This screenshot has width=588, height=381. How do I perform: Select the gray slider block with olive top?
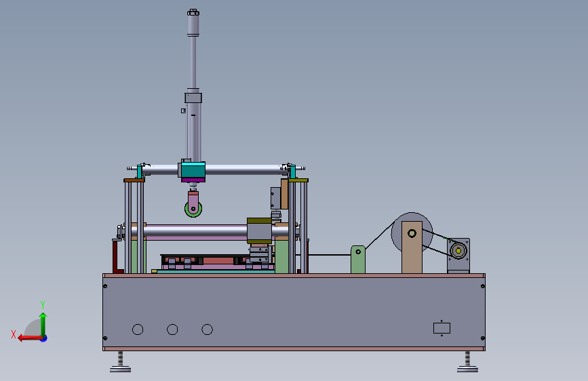pos(259,231)
